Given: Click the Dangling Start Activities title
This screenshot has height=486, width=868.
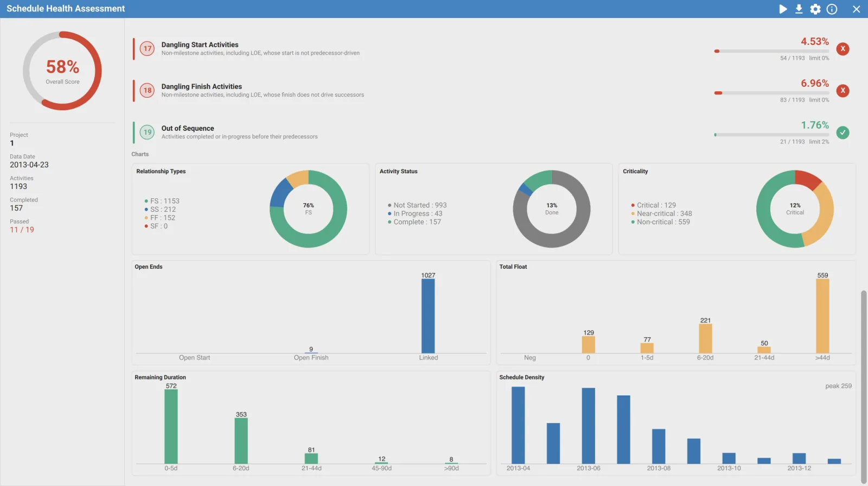Looking at the screenshot, I should (200, 45).
